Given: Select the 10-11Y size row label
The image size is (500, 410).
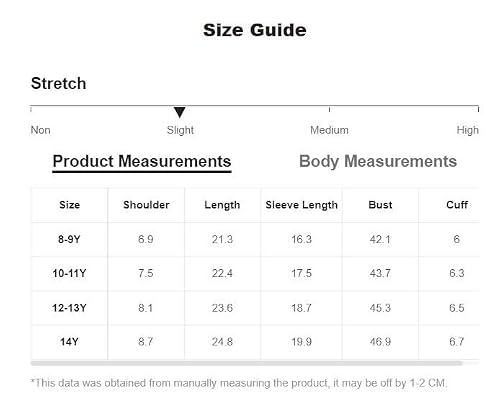Looking at the screenshot, I should tap(69, 273).
